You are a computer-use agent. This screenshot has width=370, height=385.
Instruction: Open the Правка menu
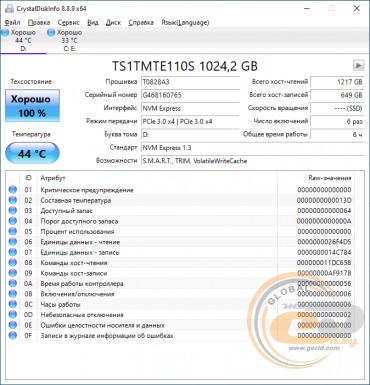(39, 22)
